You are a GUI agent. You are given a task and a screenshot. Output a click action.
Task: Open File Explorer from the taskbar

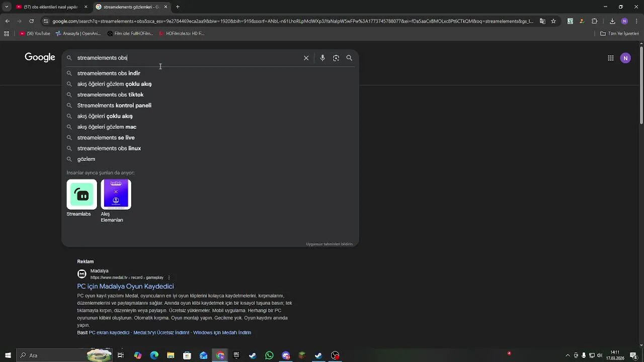pos(171,355)
